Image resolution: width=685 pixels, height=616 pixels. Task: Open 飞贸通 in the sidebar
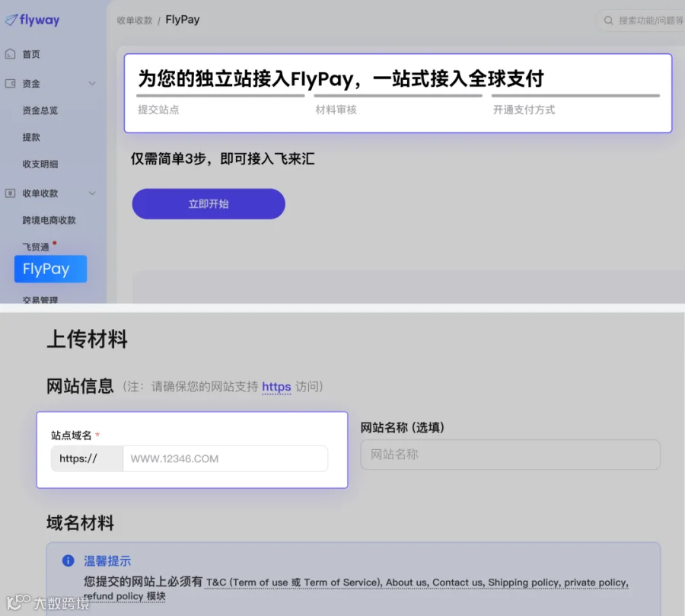click(36, 247)
